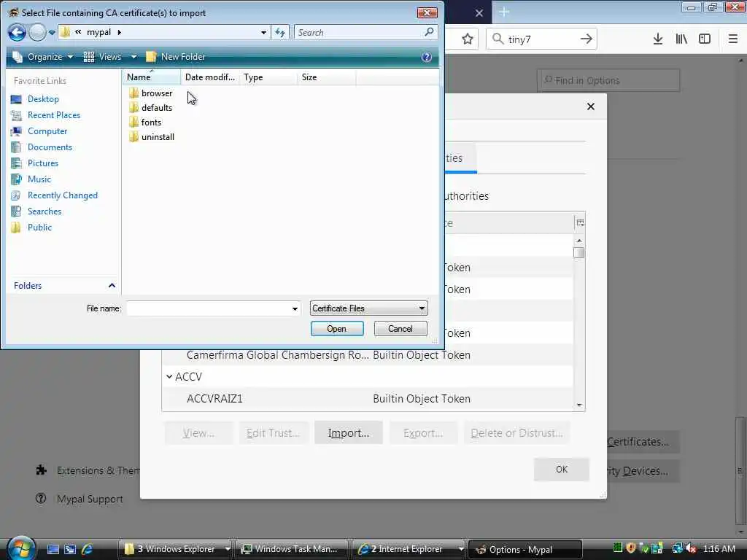Click the File name input field
The width and height of the screenshot is (747, 560).
[x=209, y=308]
